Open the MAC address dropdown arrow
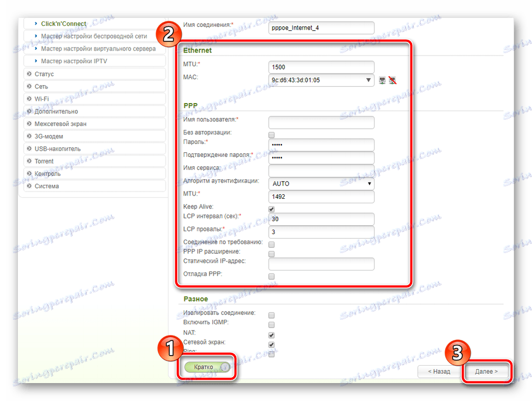The height and width of the screenshot is (401, 532). [368, 81]
